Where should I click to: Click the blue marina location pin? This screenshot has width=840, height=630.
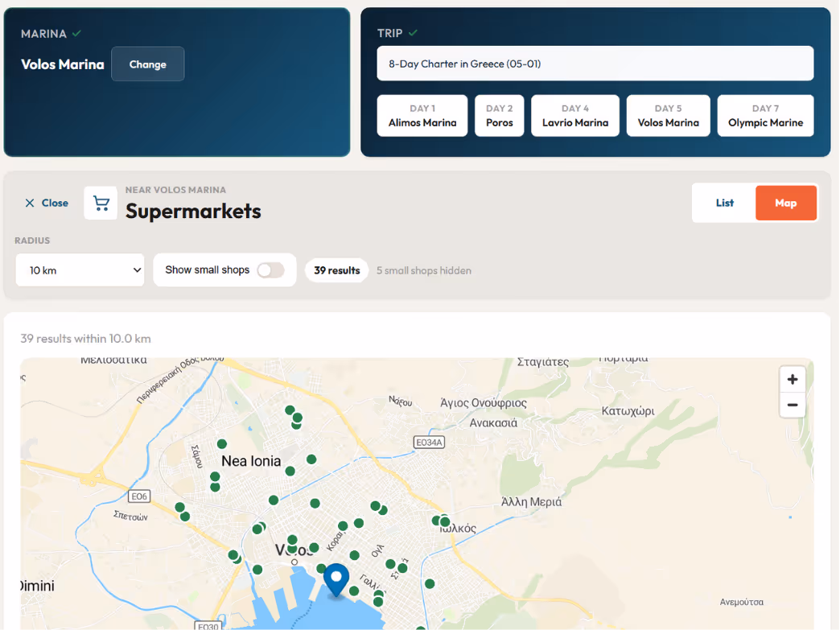click(x=336, y=579)
